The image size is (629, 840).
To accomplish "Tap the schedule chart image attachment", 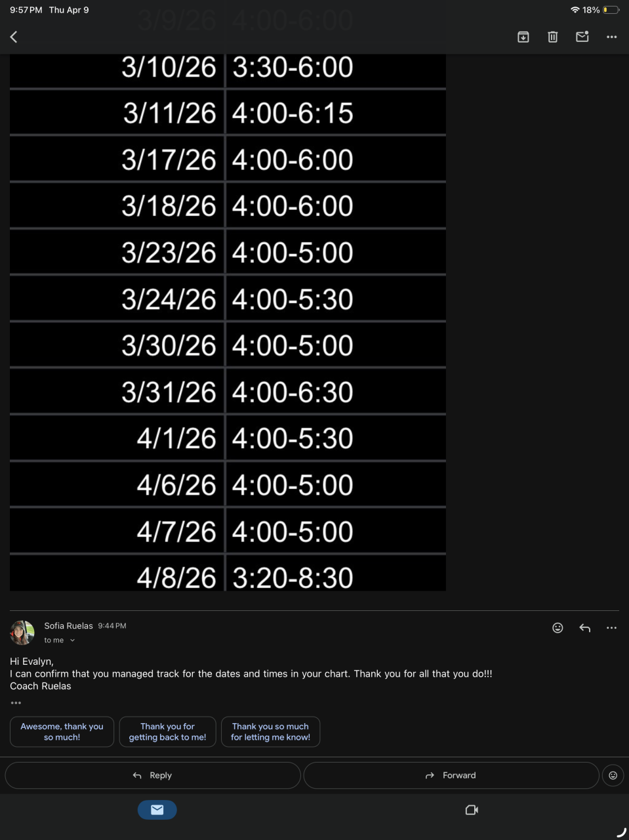I will (x=228, y=322).
